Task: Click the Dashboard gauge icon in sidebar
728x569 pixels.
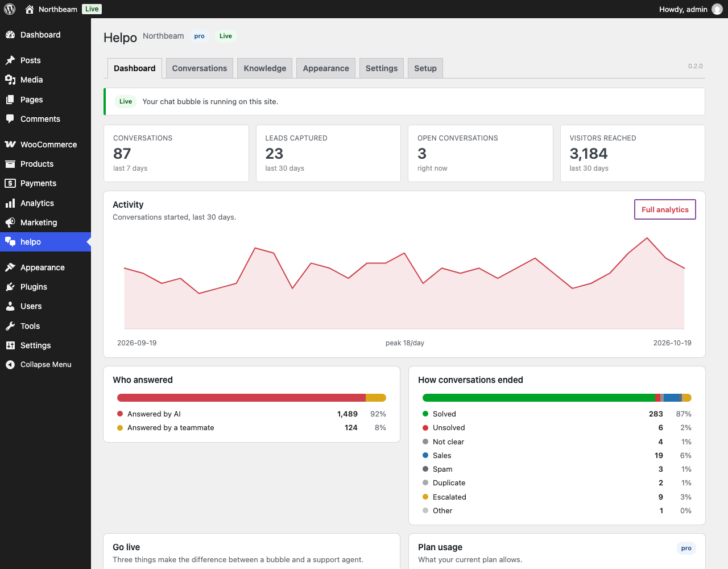Action: [x=10, y=35]
